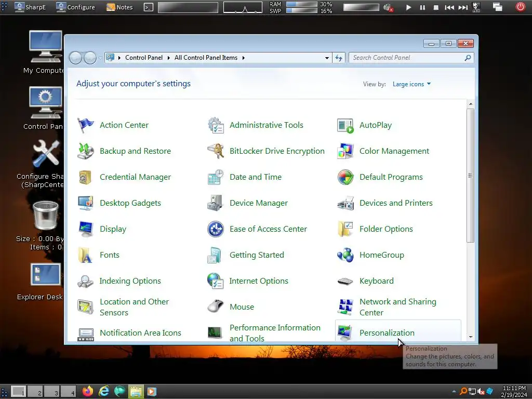Open the Color Management icon

coord(345,151)
